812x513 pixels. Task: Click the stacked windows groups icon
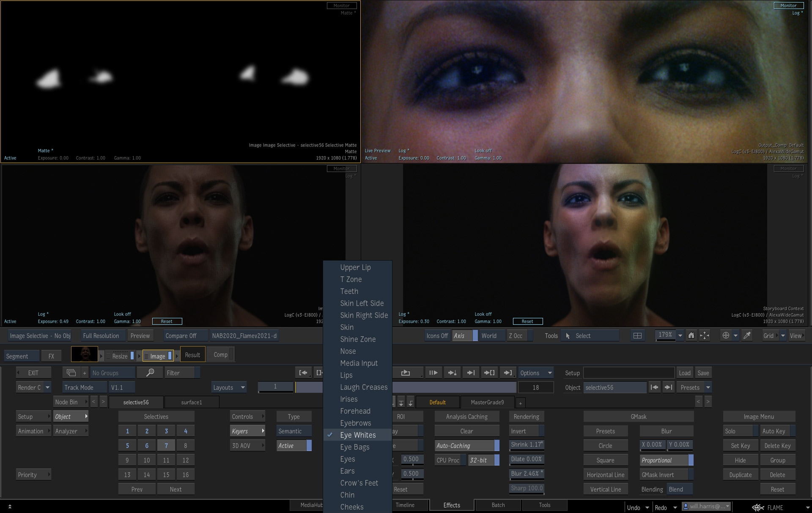pyautogui.click(x=71, y=372)
